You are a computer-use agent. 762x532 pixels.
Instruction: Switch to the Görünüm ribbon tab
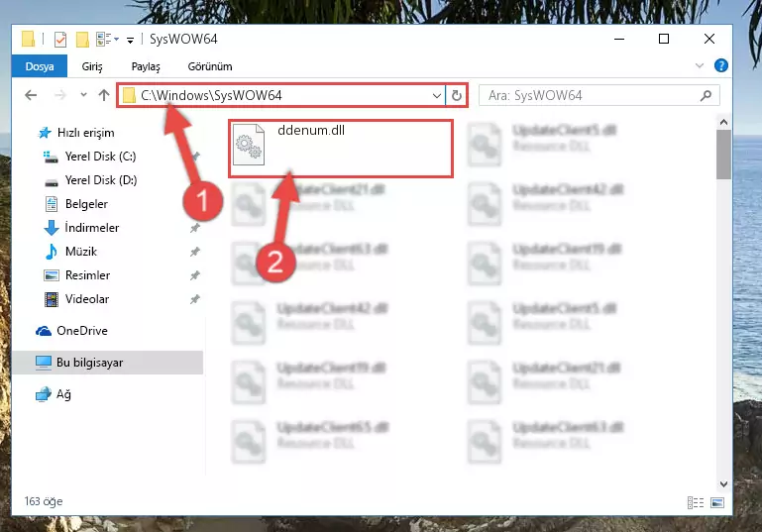coord(210,66)
